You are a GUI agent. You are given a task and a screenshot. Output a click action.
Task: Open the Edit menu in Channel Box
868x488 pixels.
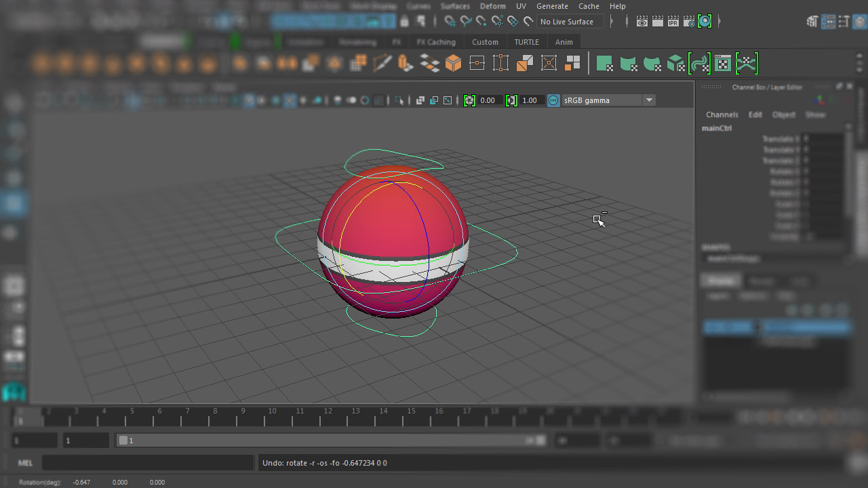pyautogui.click(x=755, y=115)
